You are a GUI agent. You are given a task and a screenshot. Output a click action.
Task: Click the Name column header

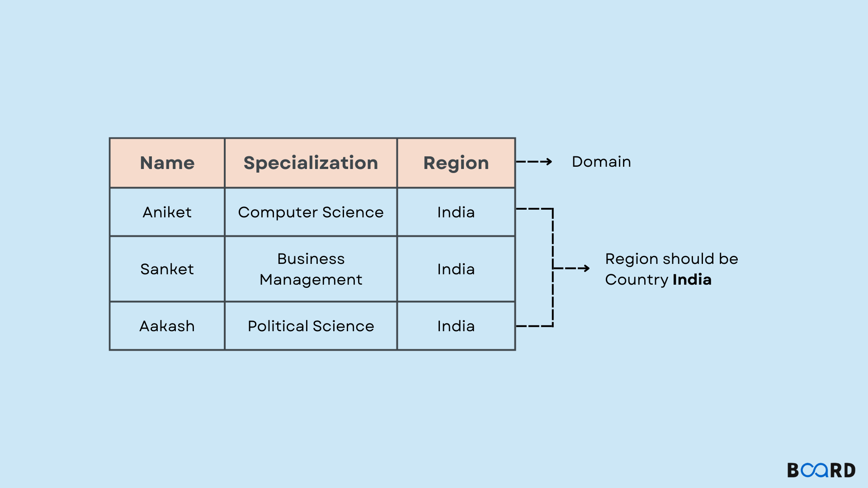[168, 162]
